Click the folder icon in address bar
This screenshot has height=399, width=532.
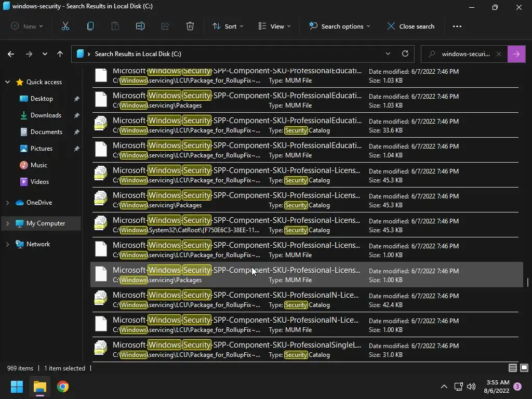pos(80,54)
